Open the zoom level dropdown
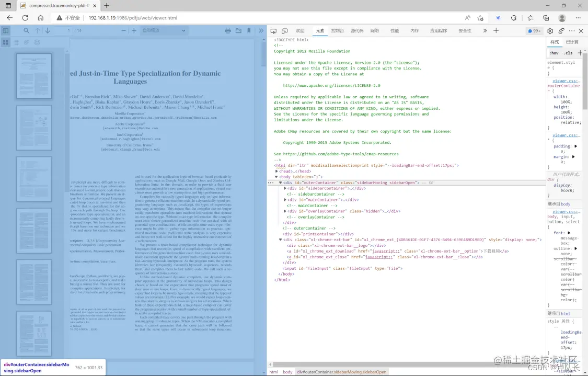This screenshot has height=376, width=588. 164,30
